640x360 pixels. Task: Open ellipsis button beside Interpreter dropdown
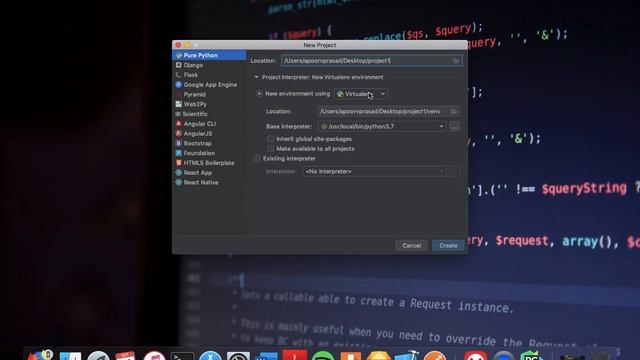pos(455,171)
